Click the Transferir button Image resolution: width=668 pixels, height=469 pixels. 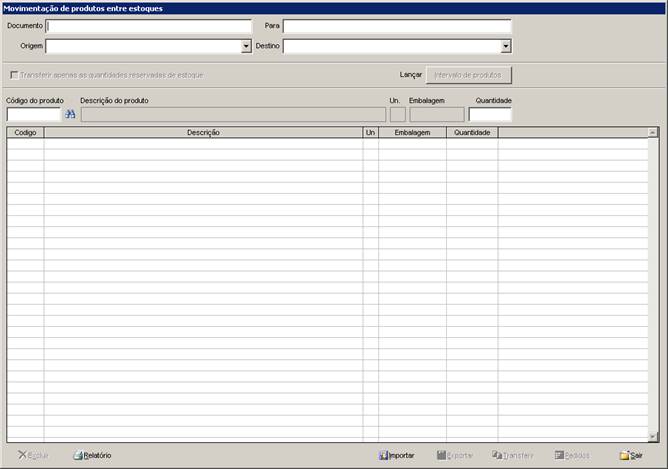pos(513,455)
